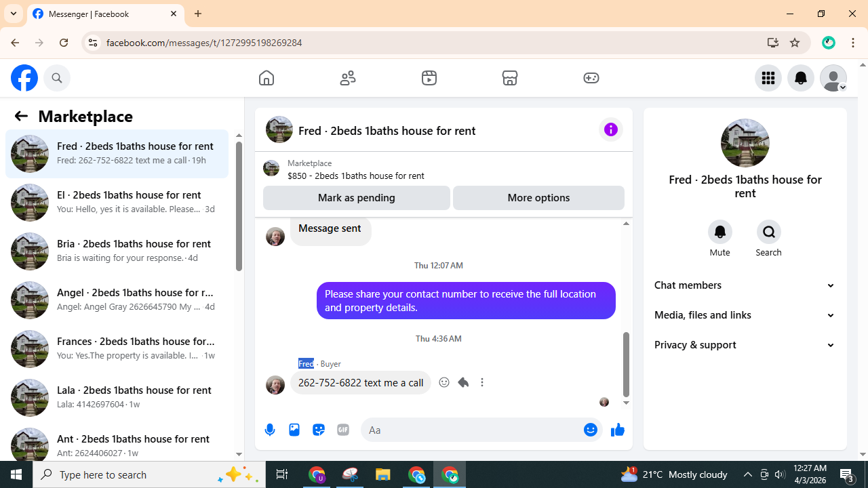Open Fred's conversation in the list
Screen dimensions: 868x488
tap(117, 154)
